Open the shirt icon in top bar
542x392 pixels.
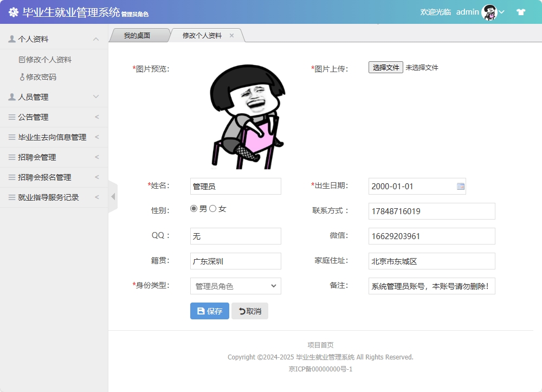(x=520, y=11)
